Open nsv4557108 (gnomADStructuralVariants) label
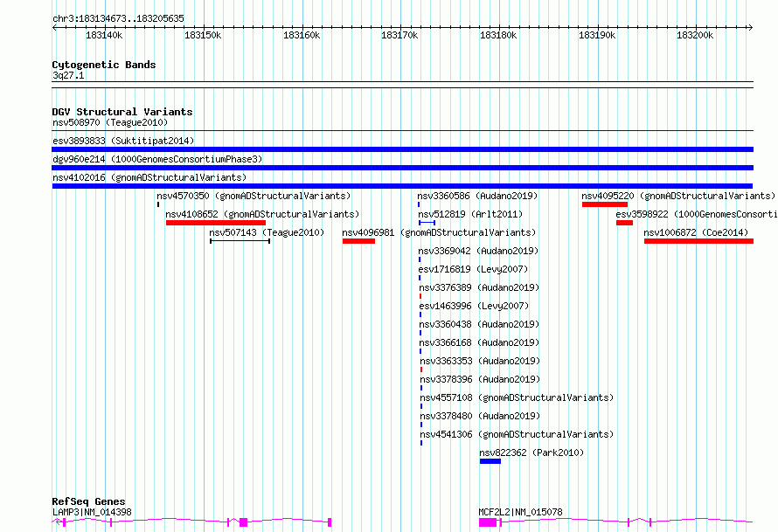778x532 pixels. pyautogui.click(x=517, y=397)
